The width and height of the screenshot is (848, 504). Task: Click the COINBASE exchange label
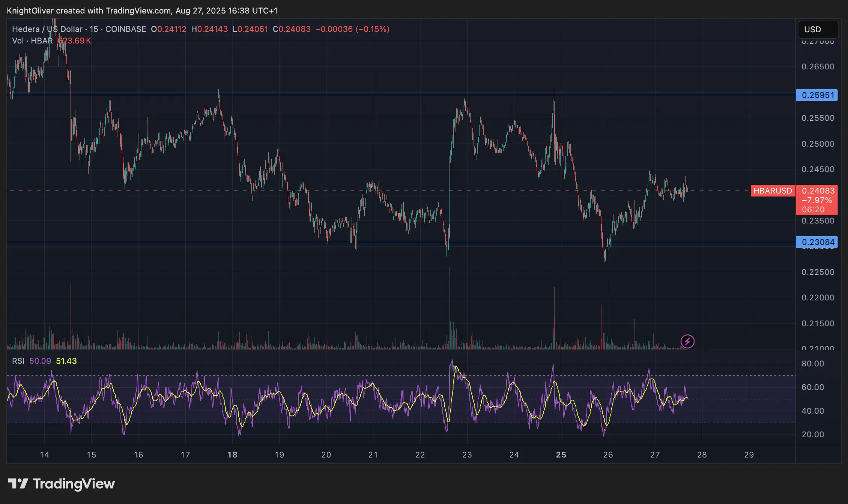(x=125, y=29)
